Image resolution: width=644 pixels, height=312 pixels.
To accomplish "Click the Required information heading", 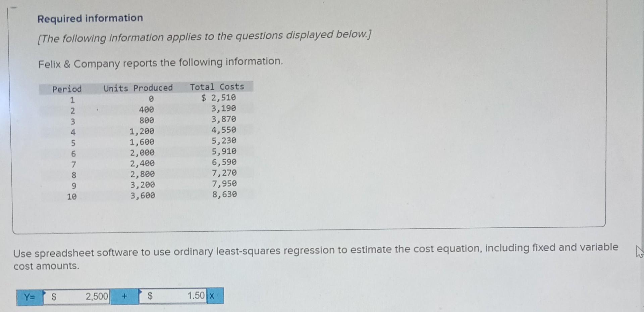I will (90, 18).
